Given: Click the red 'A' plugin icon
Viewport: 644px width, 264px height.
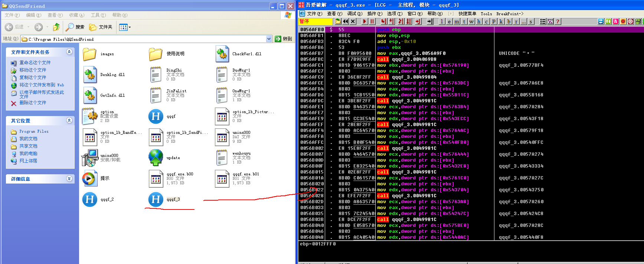Looking at the screenshot, I should (616, 22).
